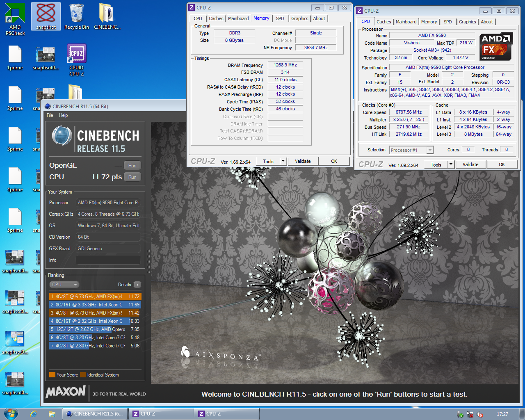
Task: Open Tools dropdown arrow in right CPU-Z
Action: tap(451, 164)
